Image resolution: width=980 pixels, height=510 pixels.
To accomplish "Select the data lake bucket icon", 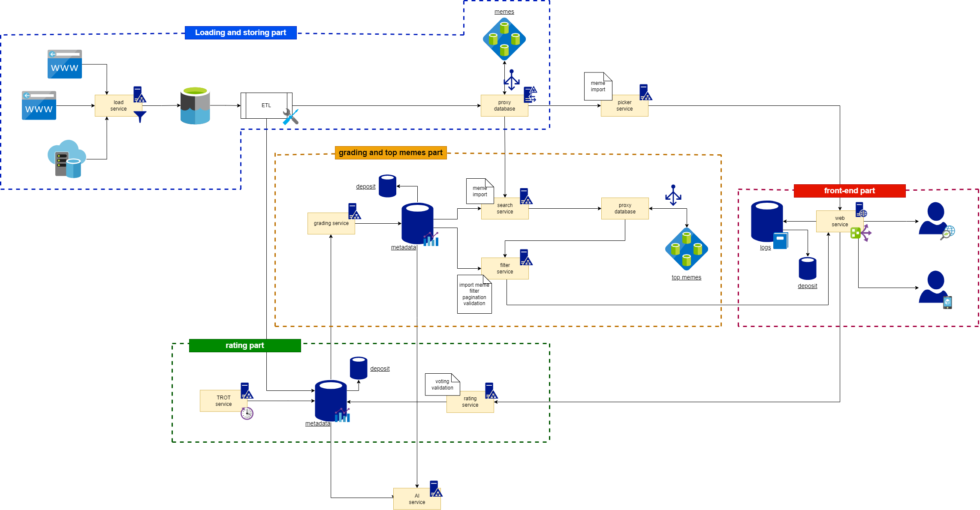I will (x=195, y=106).
